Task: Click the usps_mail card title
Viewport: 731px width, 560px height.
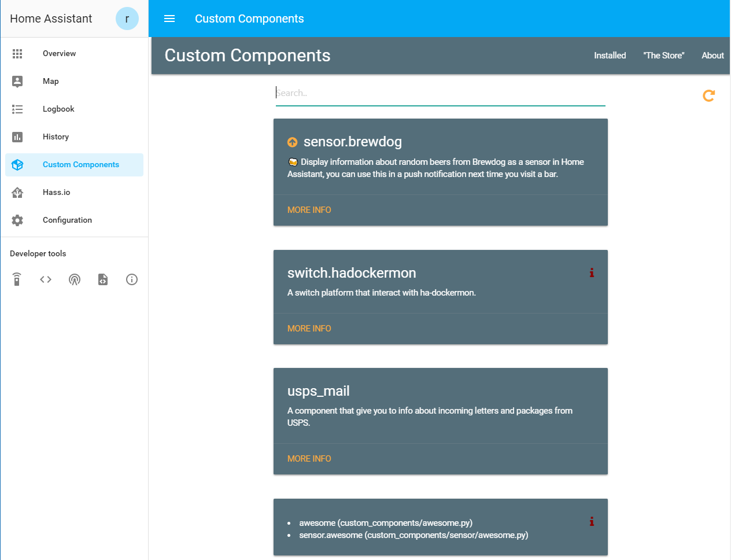Action: pos(319,391)
